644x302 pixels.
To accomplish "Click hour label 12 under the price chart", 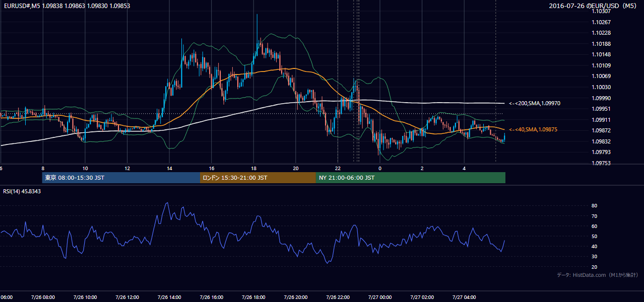I will (x=127, y=168).
